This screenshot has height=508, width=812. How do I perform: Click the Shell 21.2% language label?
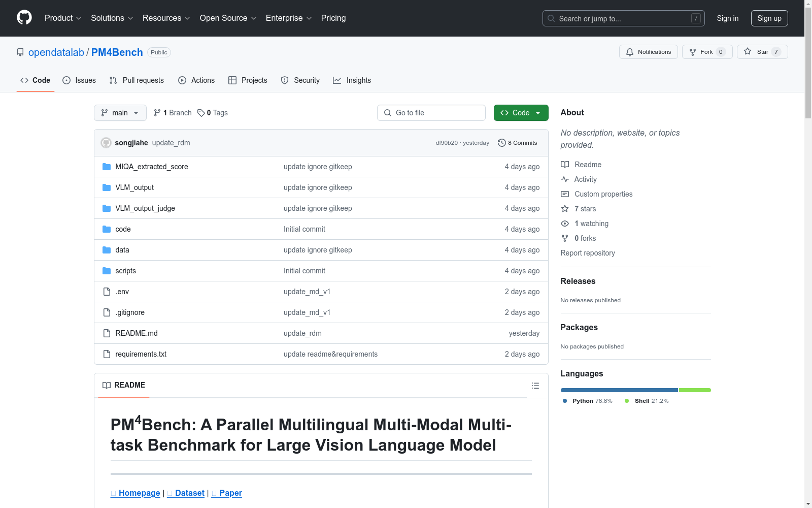click(647, 401)
